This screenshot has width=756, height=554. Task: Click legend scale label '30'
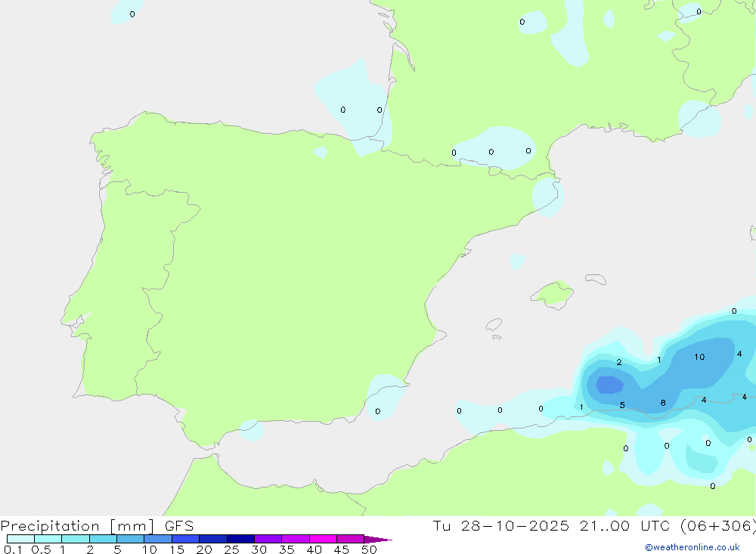259,549
